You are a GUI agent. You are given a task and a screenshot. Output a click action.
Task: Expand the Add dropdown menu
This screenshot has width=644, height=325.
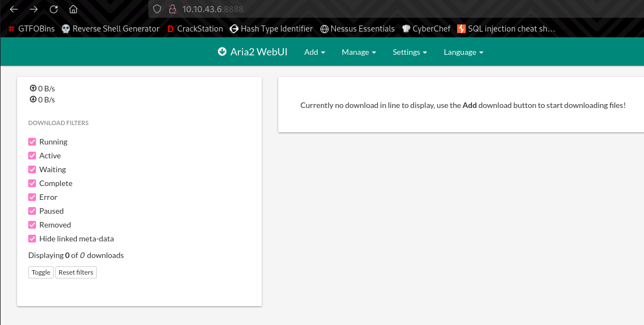(x=314, y=52)
